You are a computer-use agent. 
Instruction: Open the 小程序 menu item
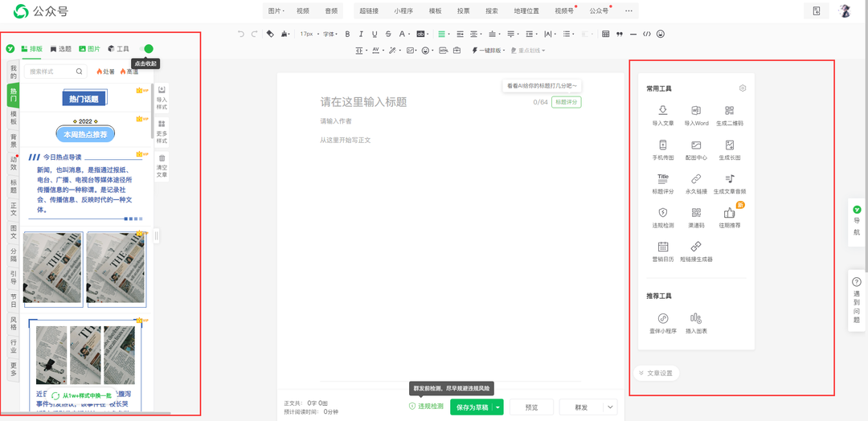403,10
